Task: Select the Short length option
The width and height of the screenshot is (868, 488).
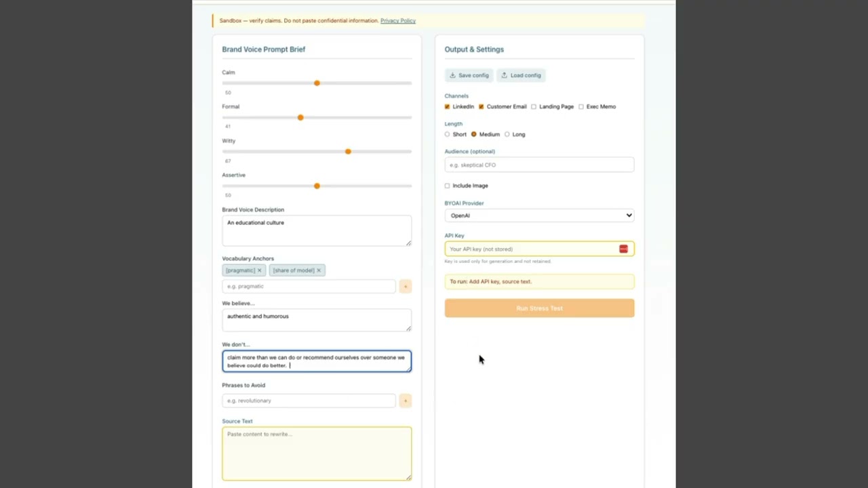Action: pyautogui.click(x=448, y=134)
